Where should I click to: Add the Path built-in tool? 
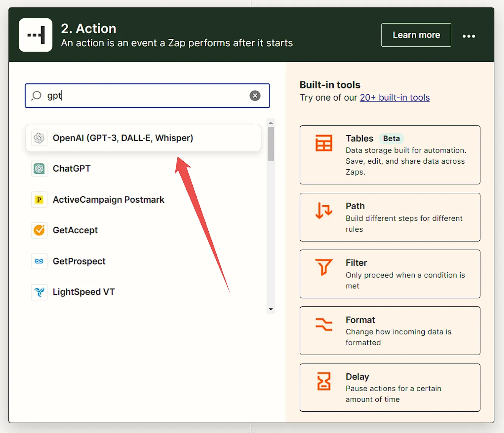390,217
